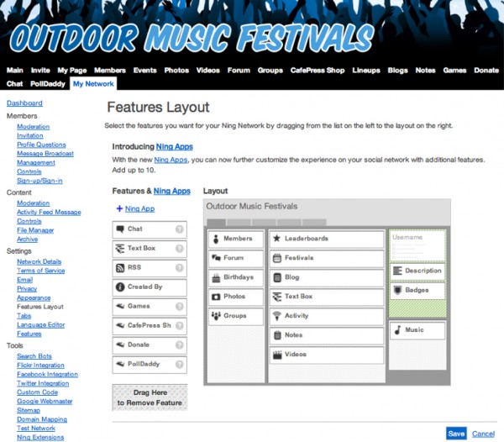Click the Notes clipboard icon
Screen dimensions: 504x442
[277, 335]
